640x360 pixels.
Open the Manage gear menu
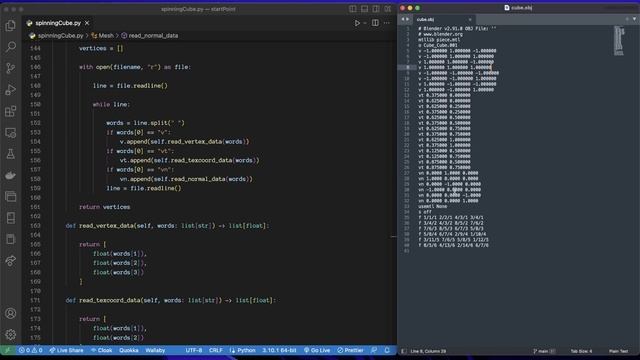[11, 334]
